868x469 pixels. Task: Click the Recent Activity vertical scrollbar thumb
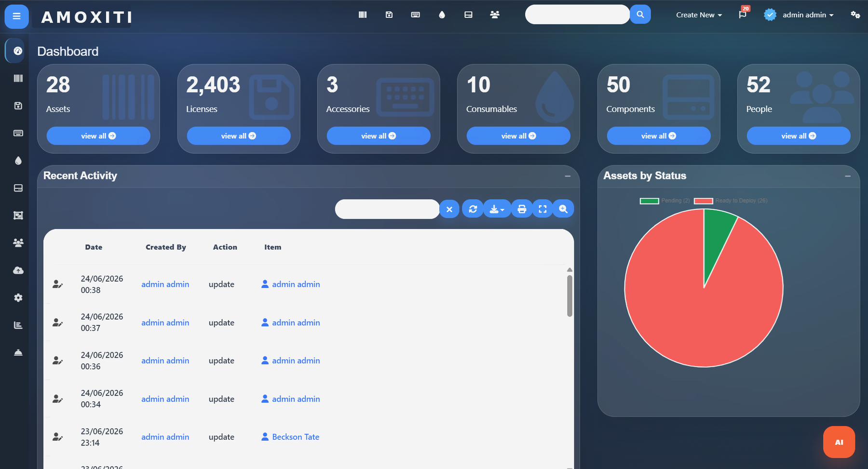pos(570,295)
